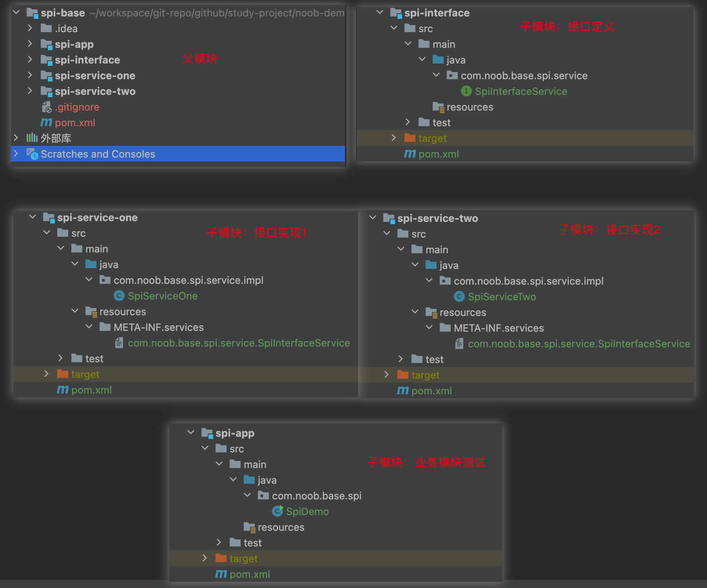
Task: Open pom.xml under spi-base root
Action: (x=75, y=123)
